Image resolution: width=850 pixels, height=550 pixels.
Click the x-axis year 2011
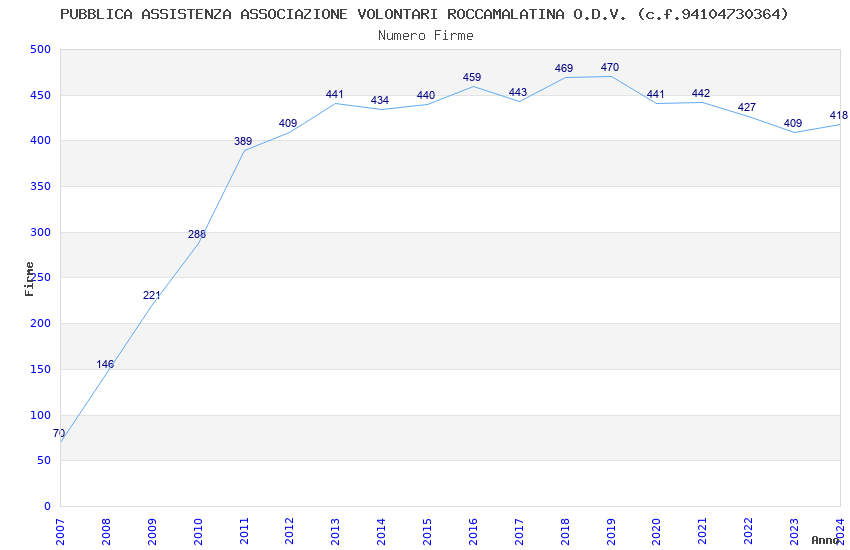244,532
